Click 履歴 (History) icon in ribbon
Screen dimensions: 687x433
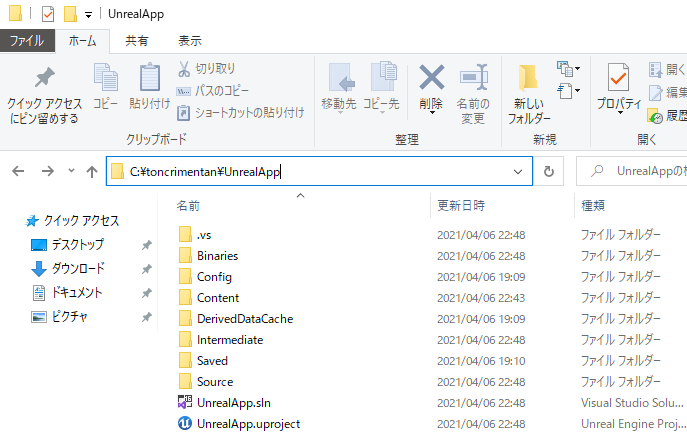pos(655,116)
